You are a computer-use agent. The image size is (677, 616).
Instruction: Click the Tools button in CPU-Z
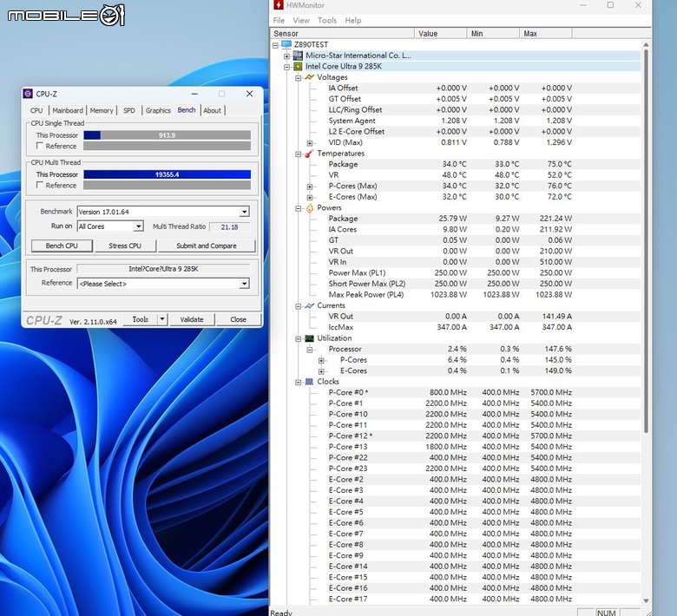[141, 319]
